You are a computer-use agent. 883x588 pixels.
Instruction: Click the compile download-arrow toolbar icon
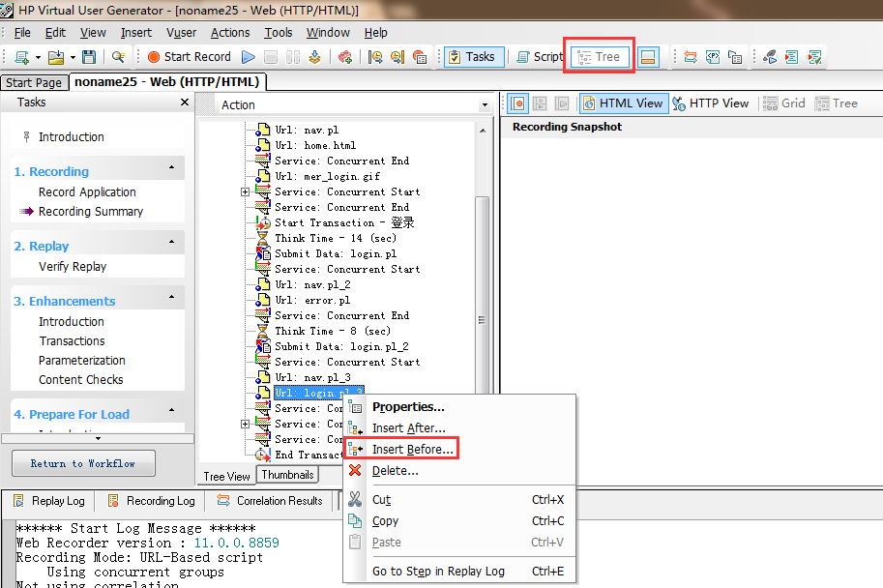[x=314, y=57]
